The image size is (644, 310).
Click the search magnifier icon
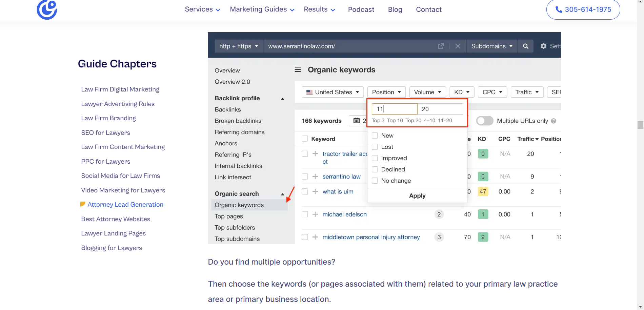coord(526,46)
